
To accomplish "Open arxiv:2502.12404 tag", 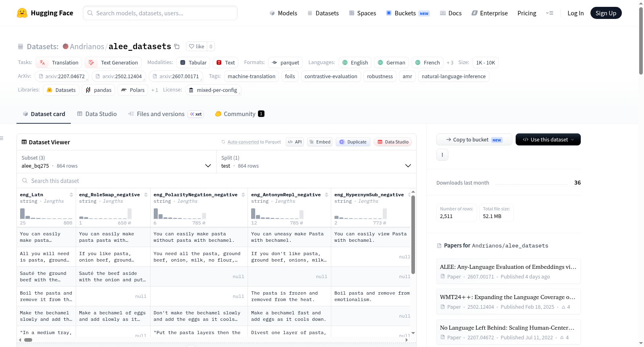I will [119, 76].
